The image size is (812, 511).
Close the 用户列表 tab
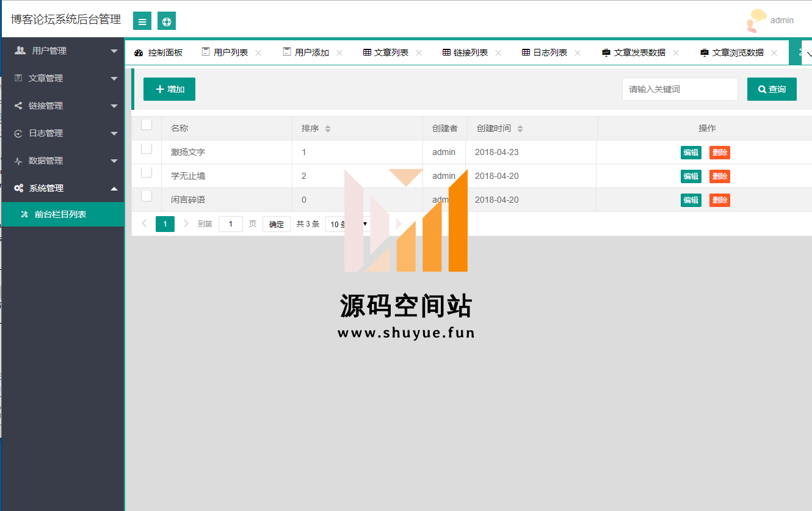tap(258, 53)
